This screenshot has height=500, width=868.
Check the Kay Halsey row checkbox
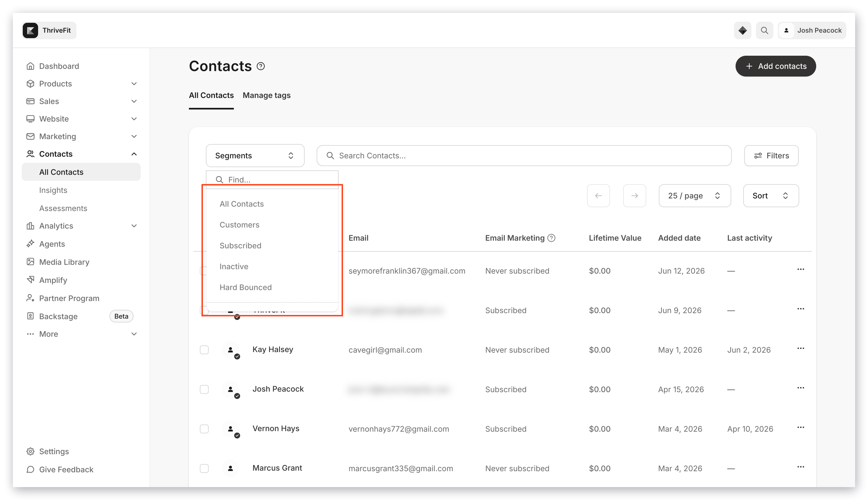pyautogui.click(x=204, y=350)
